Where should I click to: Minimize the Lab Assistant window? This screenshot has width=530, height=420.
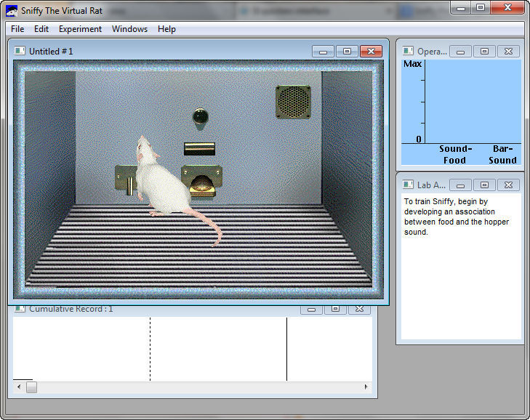(460, 185)
